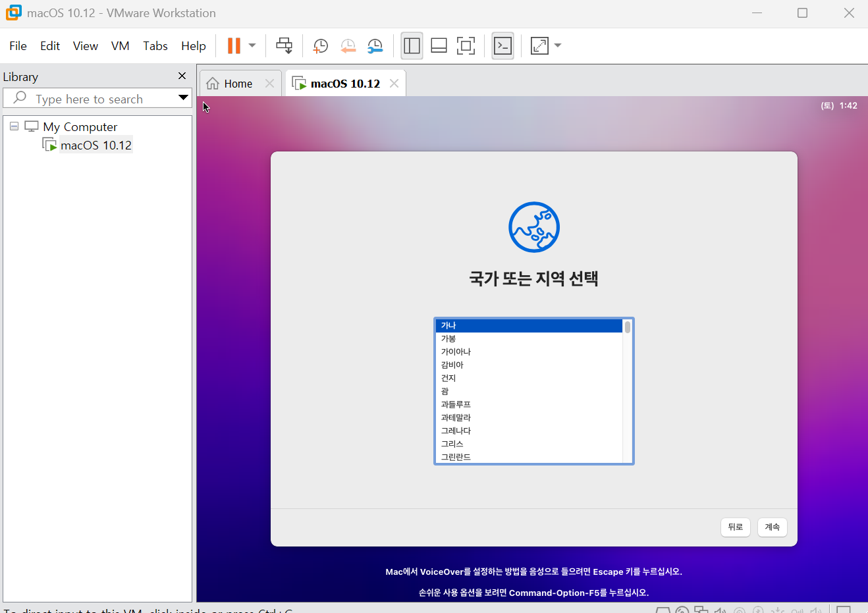Click the guest clock showing 1:42
Image resolution: width=868 pixels, height=613 pixels.
pyautogui.click(x=839, y=105)
